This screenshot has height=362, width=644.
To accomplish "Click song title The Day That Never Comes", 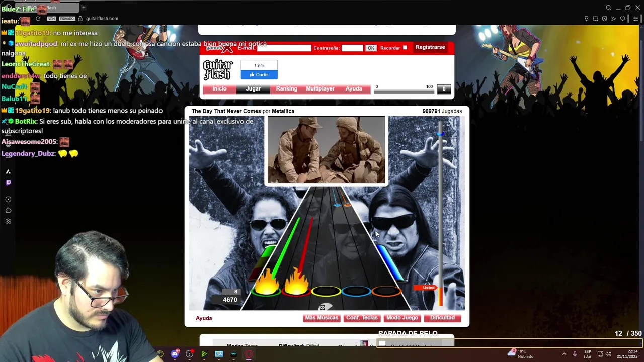I will [226, 111].
